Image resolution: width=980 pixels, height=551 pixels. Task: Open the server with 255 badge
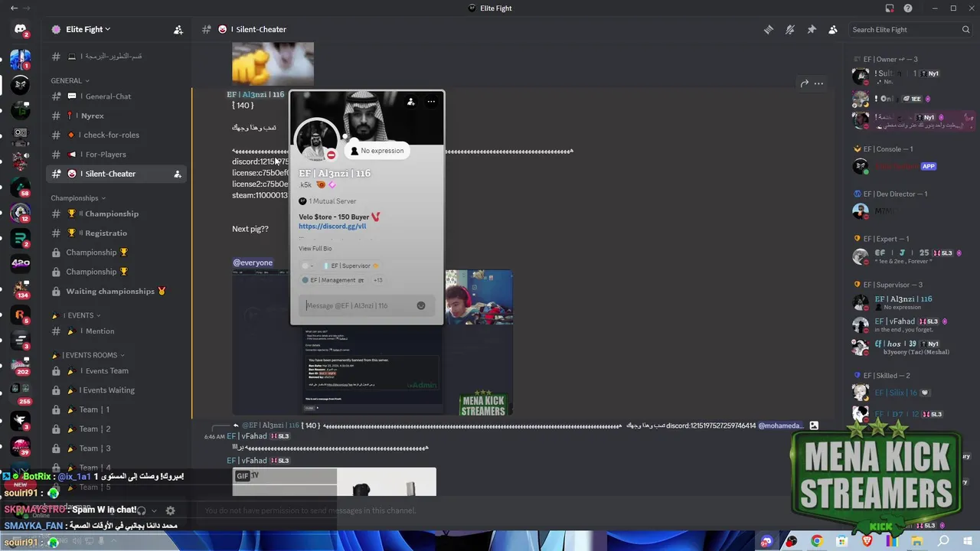(21, 392)
